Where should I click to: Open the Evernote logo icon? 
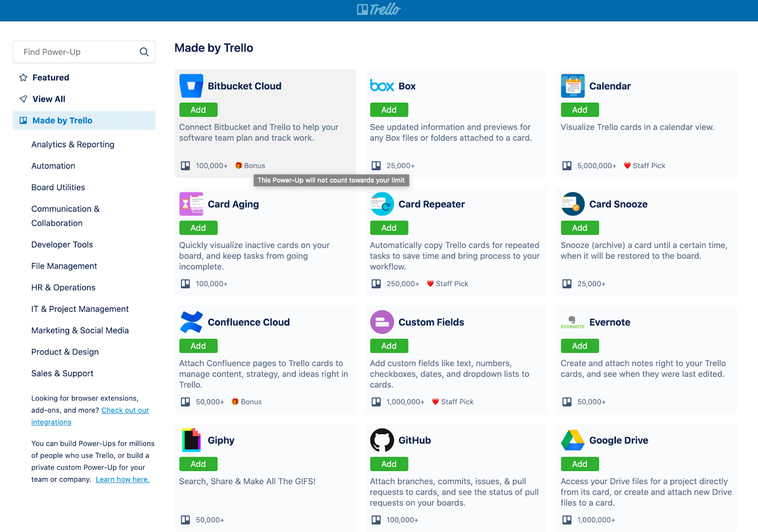pyautogui.click(x=573, y=322)
